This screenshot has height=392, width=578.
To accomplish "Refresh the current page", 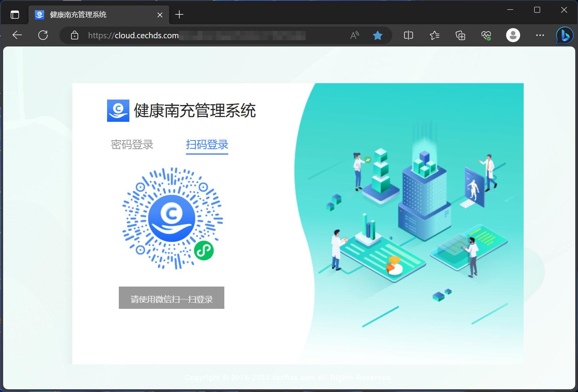I will click(x=43, y=35).
